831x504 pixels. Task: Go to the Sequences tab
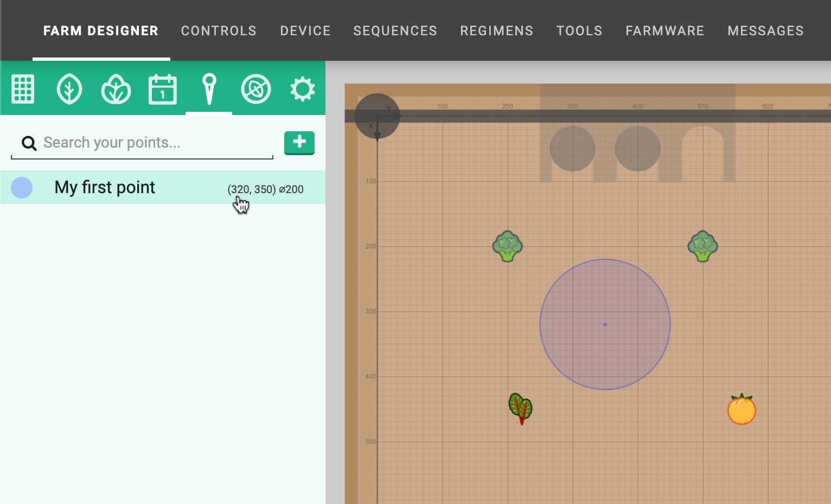[395, 31]
